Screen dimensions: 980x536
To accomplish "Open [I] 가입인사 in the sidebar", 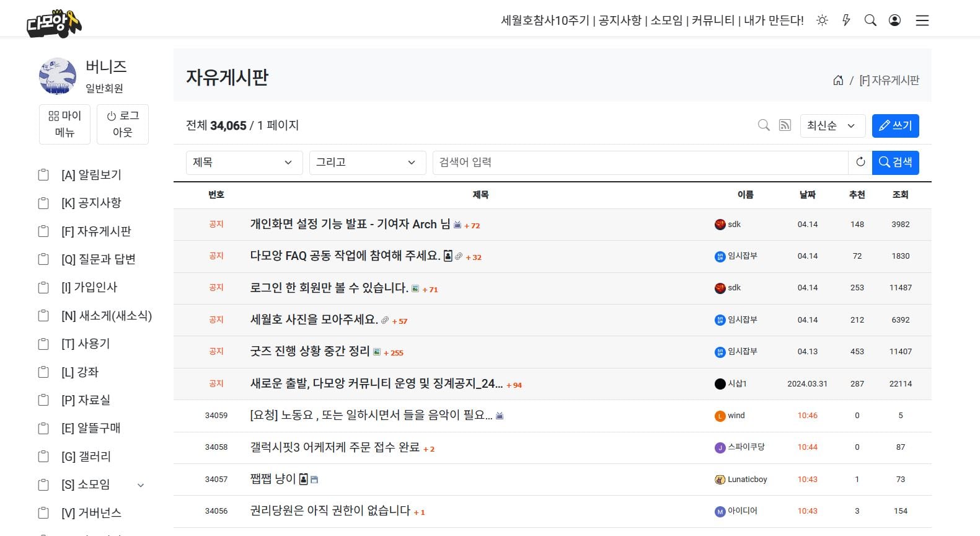I will click(89, 287).
